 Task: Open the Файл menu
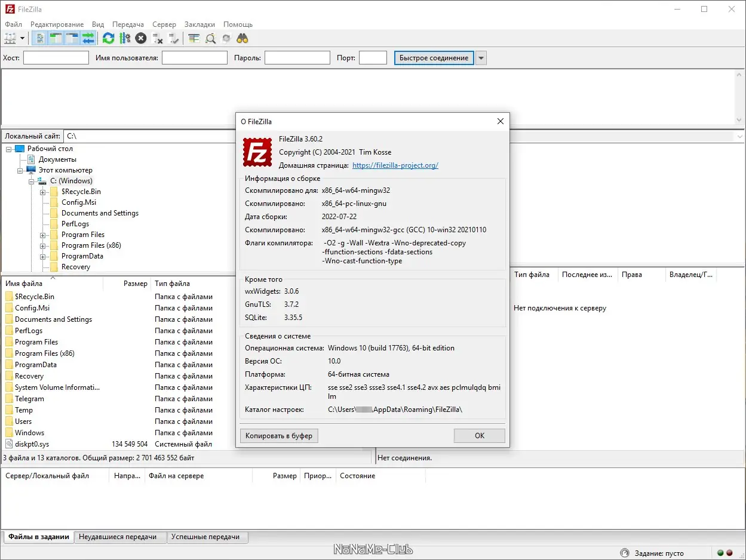pos(13,24)
